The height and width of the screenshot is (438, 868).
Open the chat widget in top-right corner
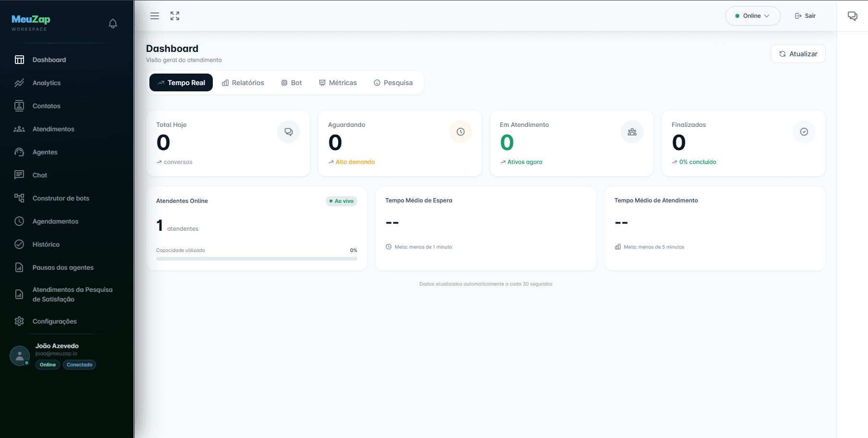853,16
